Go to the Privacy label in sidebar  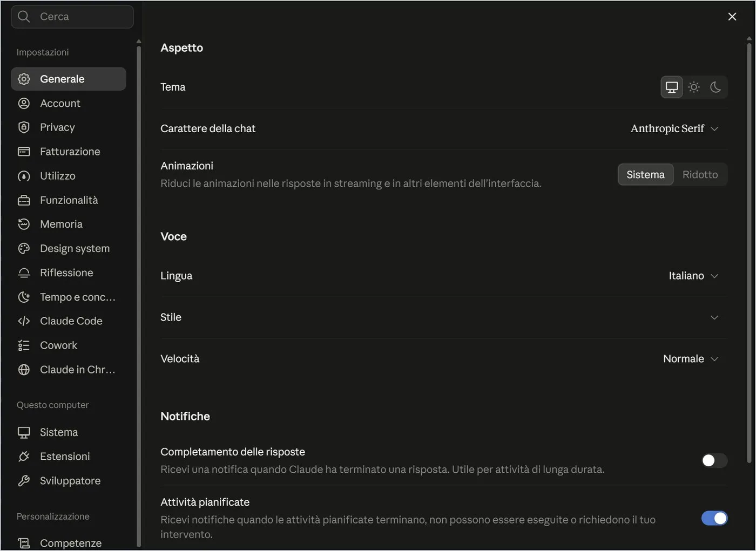point(57,127)
